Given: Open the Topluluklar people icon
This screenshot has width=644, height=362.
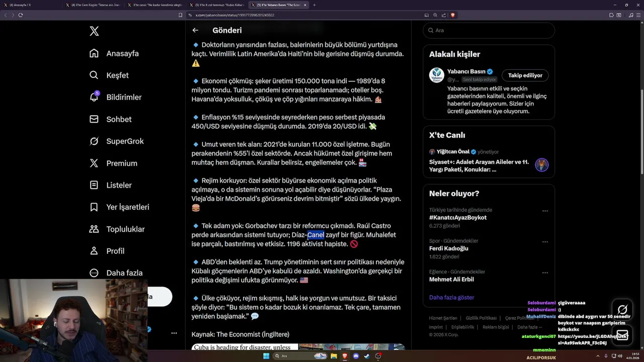Looking at the screenshot, I should point(94,229).
